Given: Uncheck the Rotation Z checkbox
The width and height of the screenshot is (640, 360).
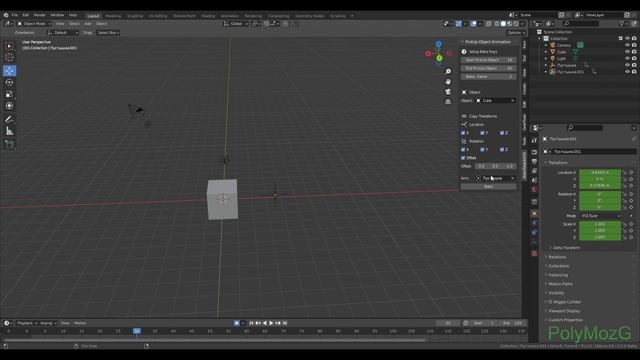Looking at the screenshot, I should pos(502,149).
